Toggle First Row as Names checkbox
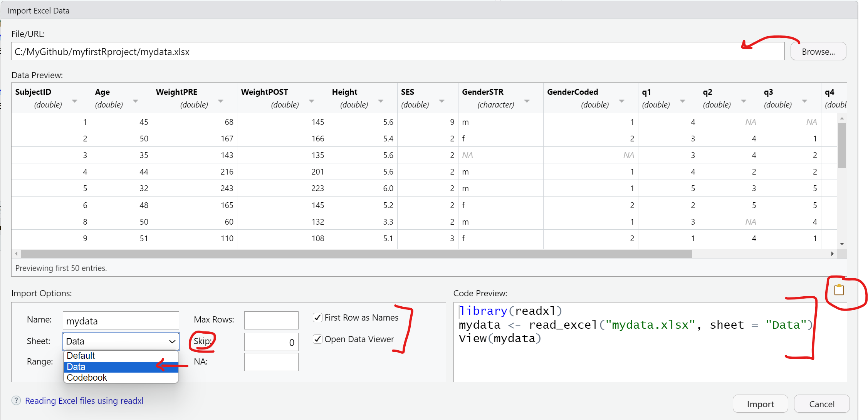The height and width of the screenshot is (420, 868). tap(317, 318)
